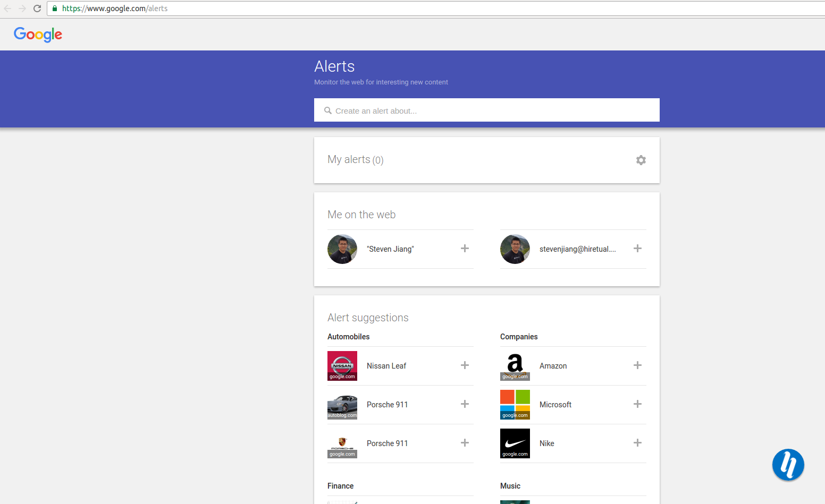This screenshot has height=504, width=825.
Task: Click the Finance category label
Action: tap(341, 486)
